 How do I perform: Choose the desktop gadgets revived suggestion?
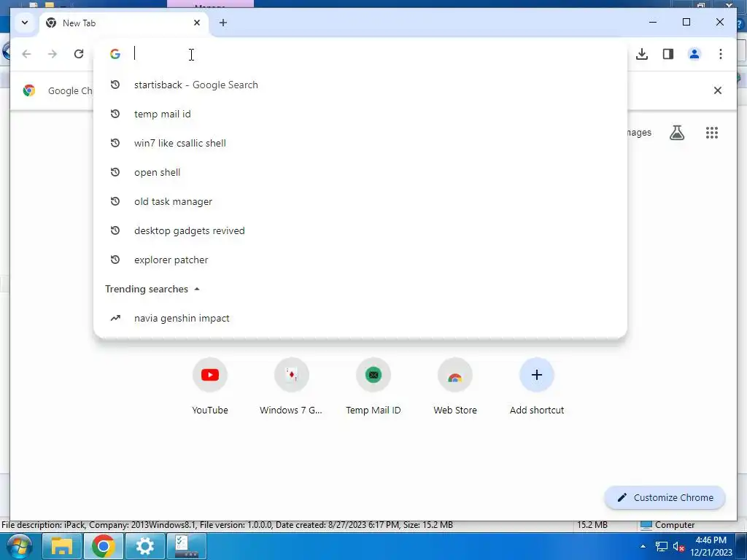coord(360,230)
